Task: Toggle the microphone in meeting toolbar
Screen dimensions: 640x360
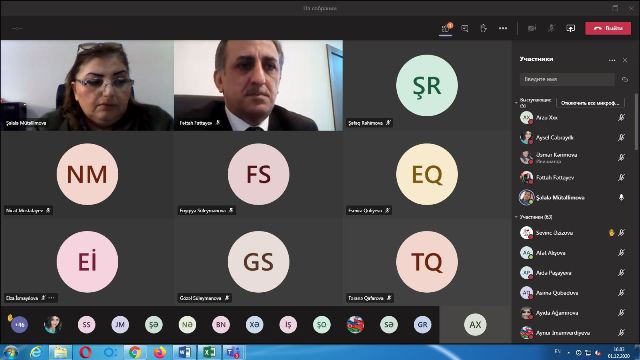Action: (x=551, y=28)
